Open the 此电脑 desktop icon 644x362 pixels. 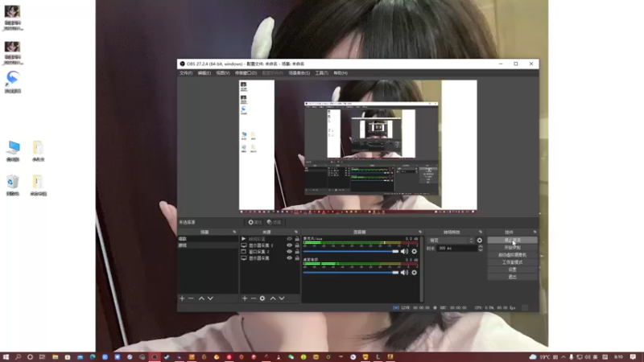[x=13, y=151]
